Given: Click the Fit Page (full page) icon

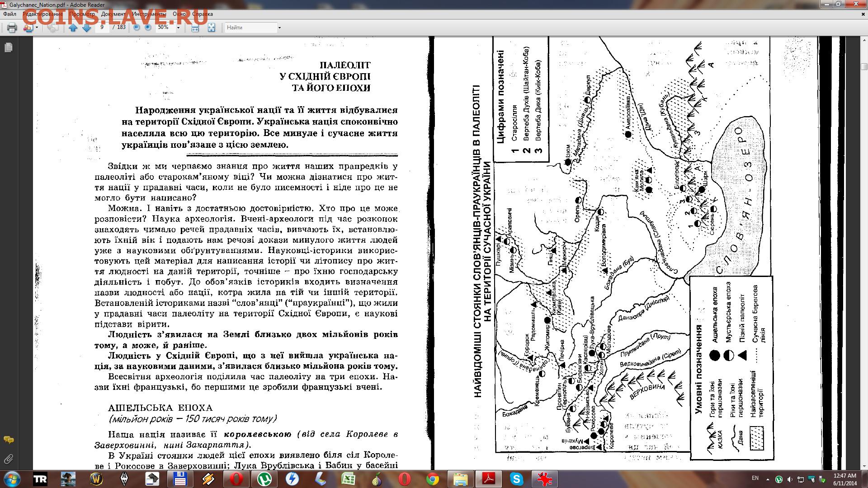Looking at the screenshot, I should pos(211,28).
